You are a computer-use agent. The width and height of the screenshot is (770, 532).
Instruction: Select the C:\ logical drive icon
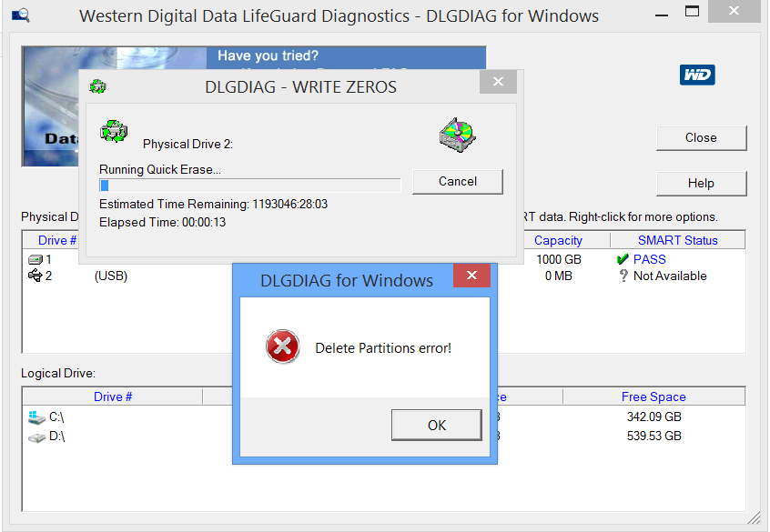[36, 417]
